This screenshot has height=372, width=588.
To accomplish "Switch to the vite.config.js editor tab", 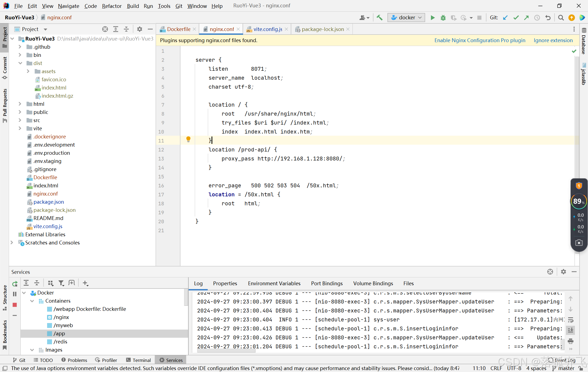I will (x=267, y=29).
